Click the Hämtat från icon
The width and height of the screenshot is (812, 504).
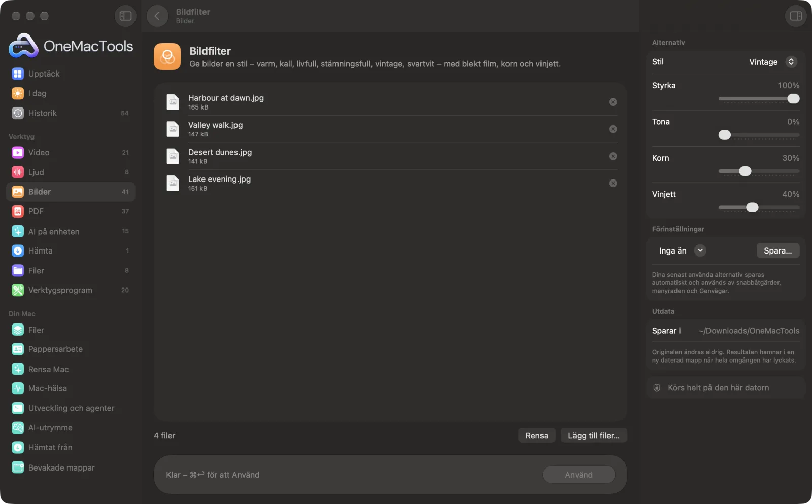(18, 448)
